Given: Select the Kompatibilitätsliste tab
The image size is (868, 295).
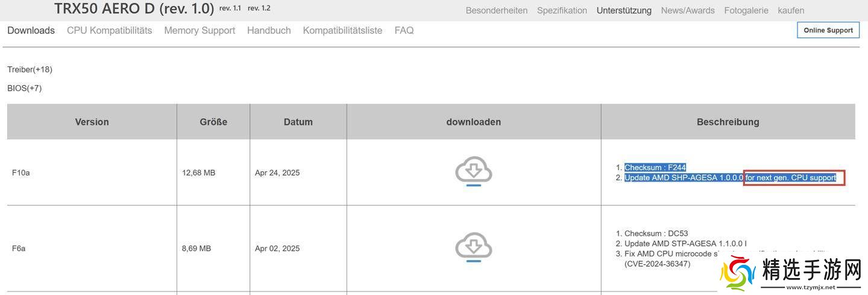Looking at the screenshot, I should [342, 30].
